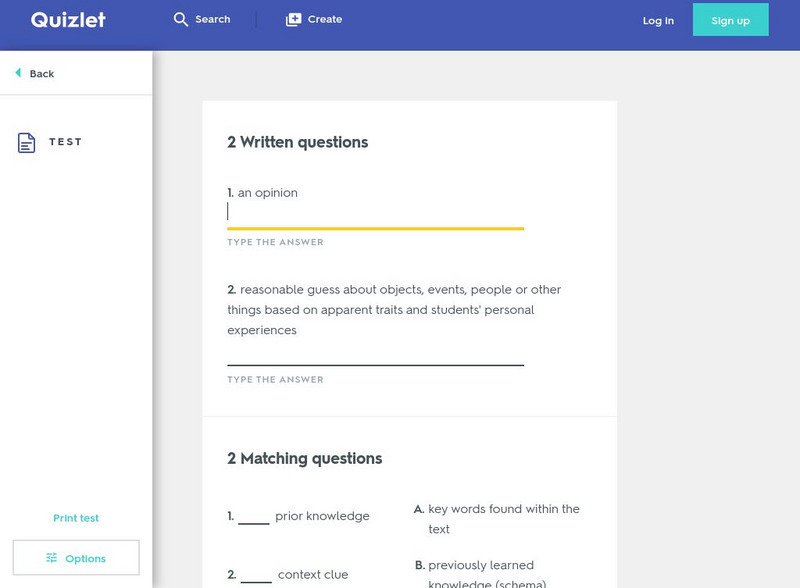This screenshot has height=588, width=800.
Task: Click the Log in link
Action: coord(658,21)
